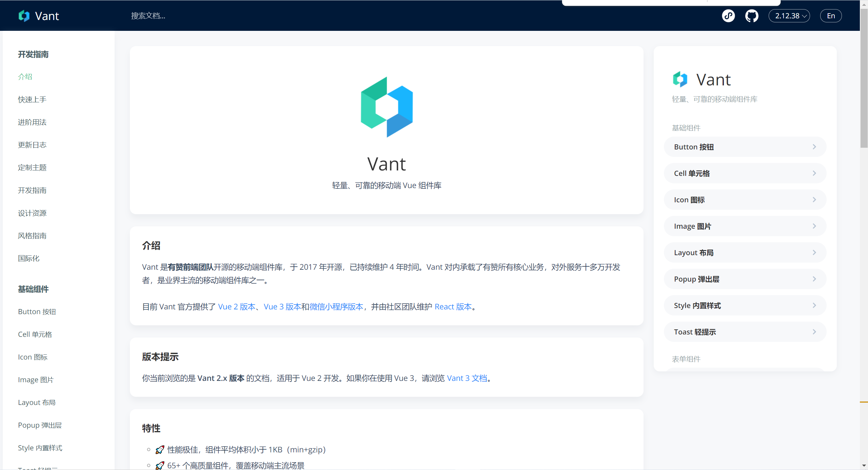Click the large Vant hexagon logo
The height and width of the screenshot is (470, 868).
pos(387,107)
